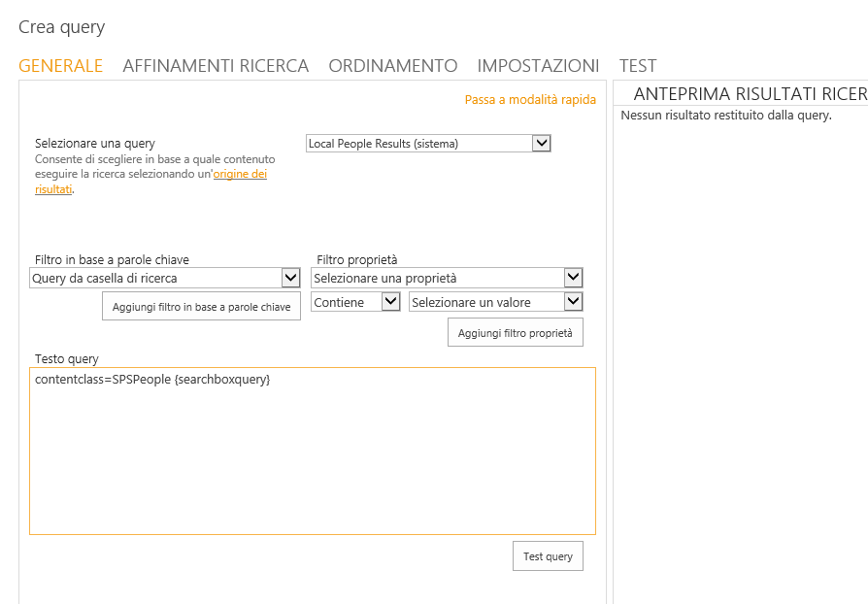The image size is (868, 604).
Task: Click the 'Testo query' label
Action: [66, 358]
